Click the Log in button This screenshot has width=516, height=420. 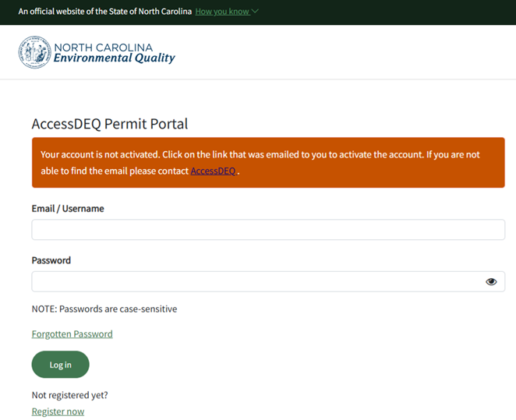point(60,365)
